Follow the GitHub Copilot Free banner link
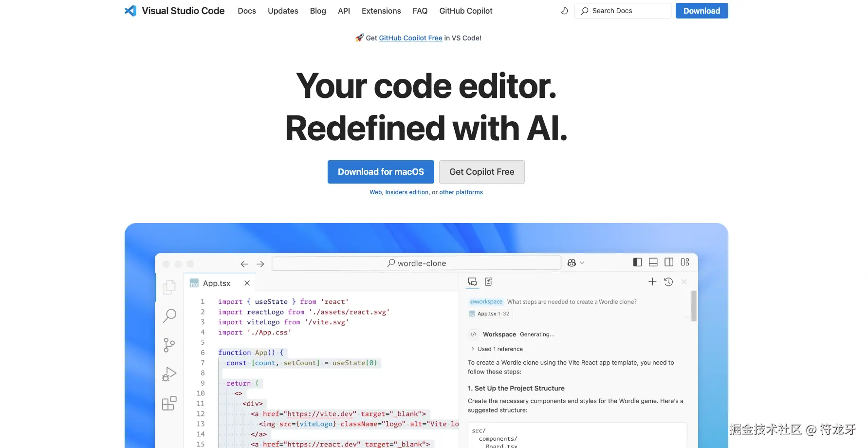 click(x=410, y=38)
